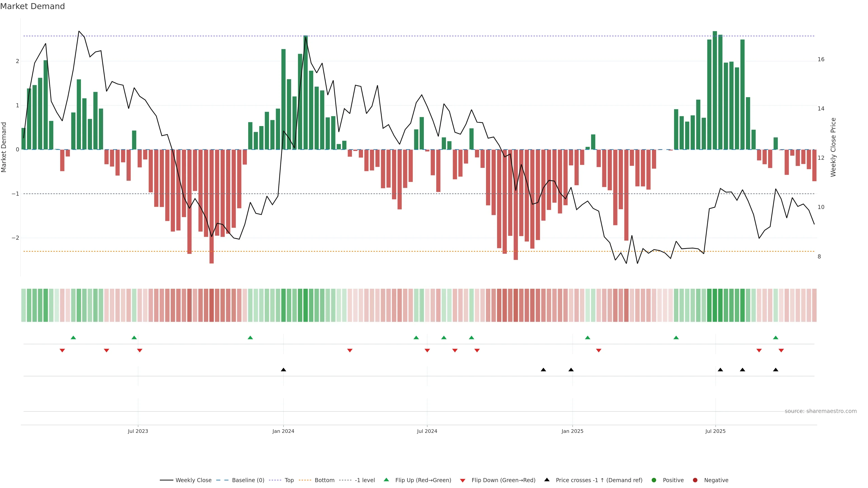Click the rightmost black price-cross triangle marker
This screenshot has height=488, width=868.
tap(776, 370)
